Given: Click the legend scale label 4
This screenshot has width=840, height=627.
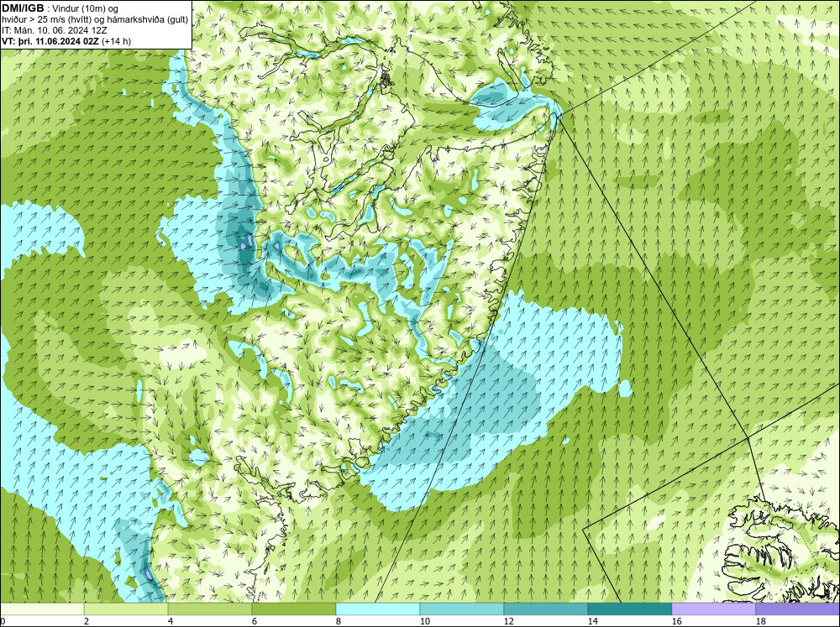Looking at the screenshot, I should [171, 621].
